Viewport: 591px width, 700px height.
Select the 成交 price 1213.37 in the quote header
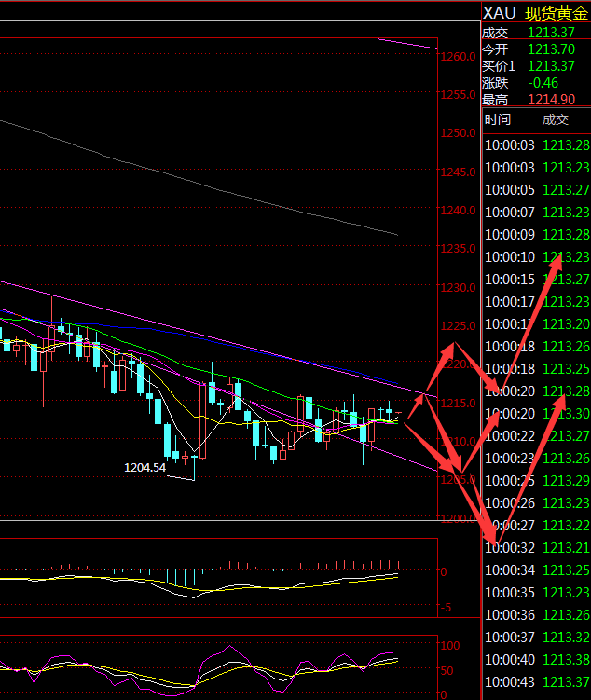[x=551, y=33]
